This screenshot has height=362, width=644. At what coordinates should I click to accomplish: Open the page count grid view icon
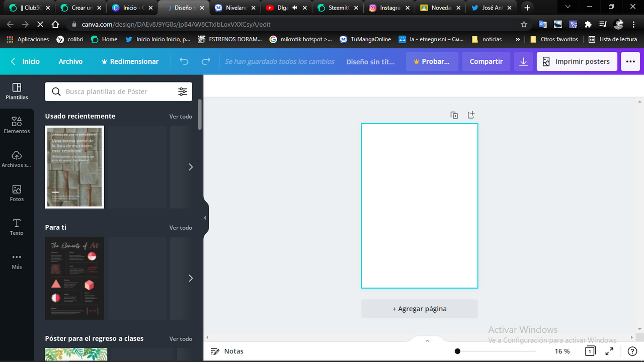590,351
